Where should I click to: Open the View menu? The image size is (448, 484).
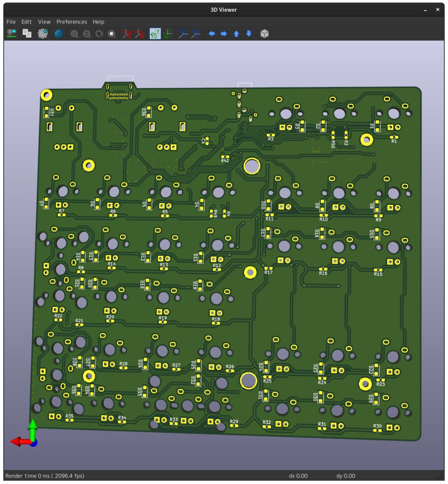44,22
